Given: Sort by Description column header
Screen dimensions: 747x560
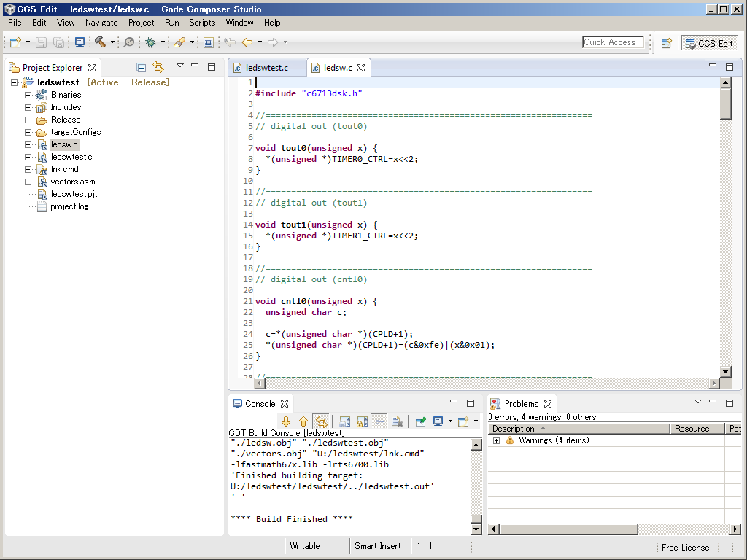Looking at the screenshot, I should coord(578,429).
